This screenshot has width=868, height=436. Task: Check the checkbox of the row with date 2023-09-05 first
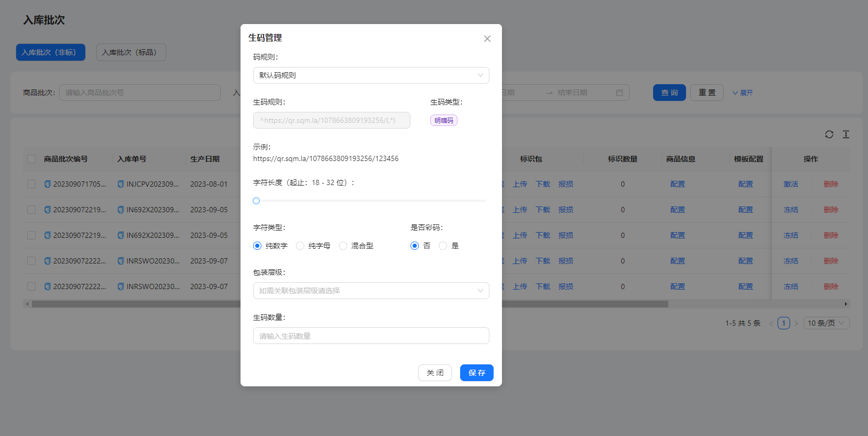click(x=31, y=210)
